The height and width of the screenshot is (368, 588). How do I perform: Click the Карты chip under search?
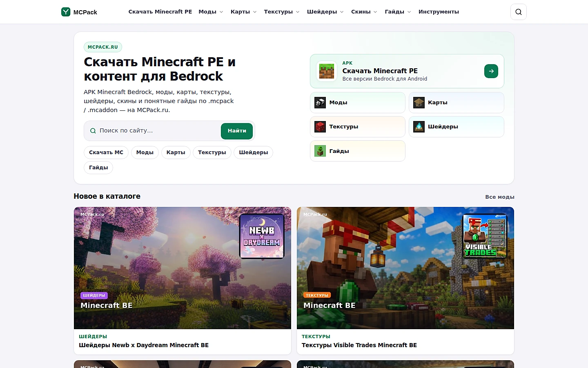coord(176,153)
